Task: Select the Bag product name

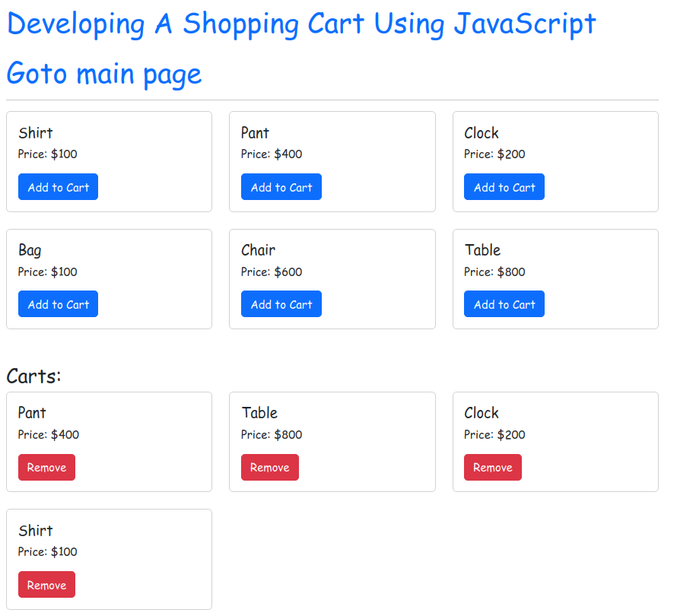Action: 30,250
